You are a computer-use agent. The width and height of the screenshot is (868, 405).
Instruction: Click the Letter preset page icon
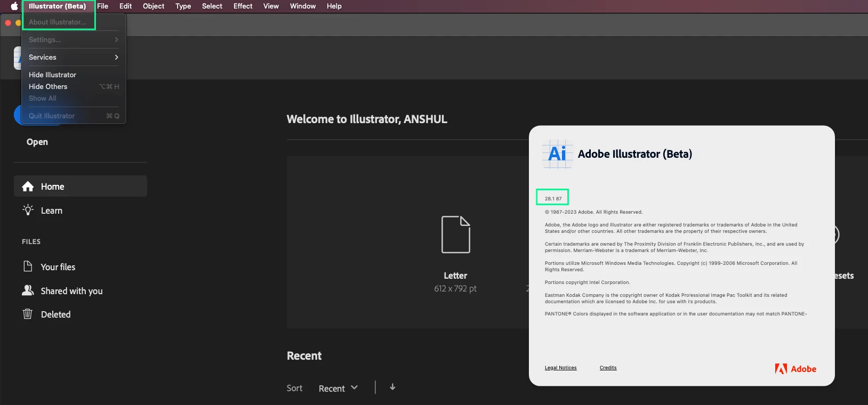click(x=456, y=234)
